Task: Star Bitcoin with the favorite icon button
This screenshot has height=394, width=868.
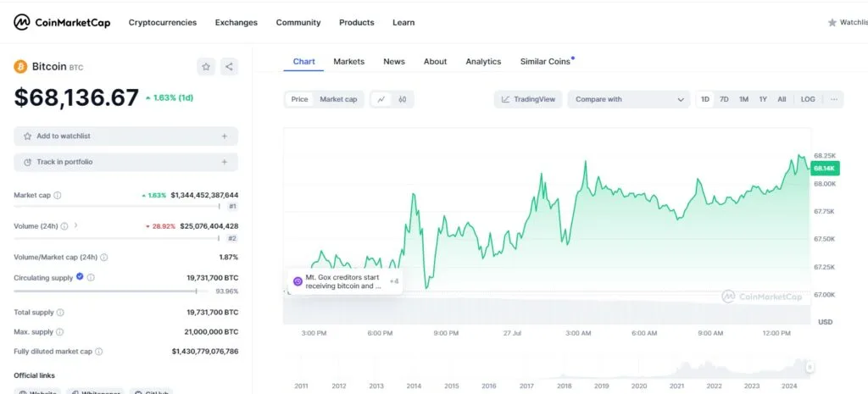Action: point(206,67)
